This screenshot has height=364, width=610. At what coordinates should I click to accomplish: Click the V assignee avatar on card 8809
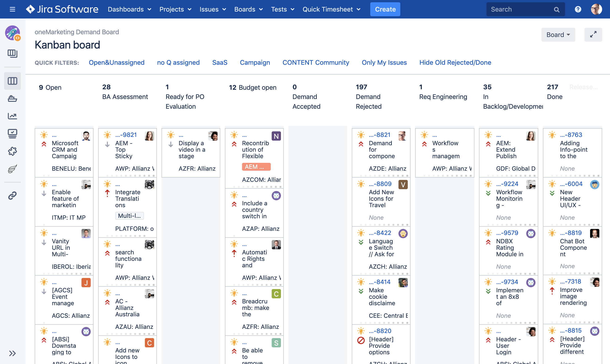[403, 185]
